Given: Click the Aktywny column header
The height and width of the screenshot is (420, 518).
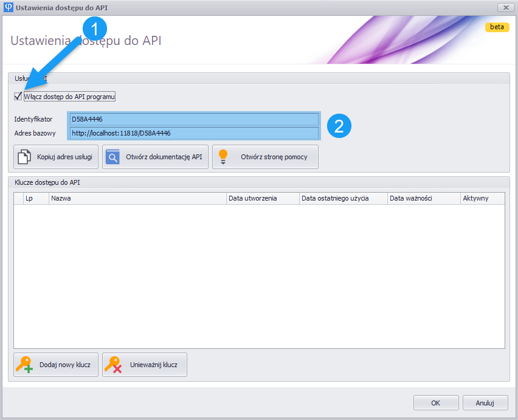Looking at the screenshot, I should click(482, 198).
